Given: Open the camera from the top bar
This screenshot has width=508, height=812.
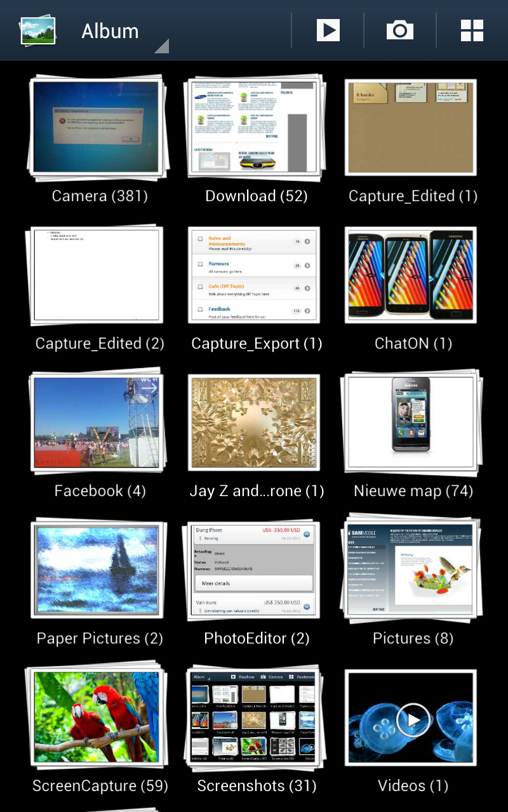Looking at the screenshot, I should click(399, 30).
